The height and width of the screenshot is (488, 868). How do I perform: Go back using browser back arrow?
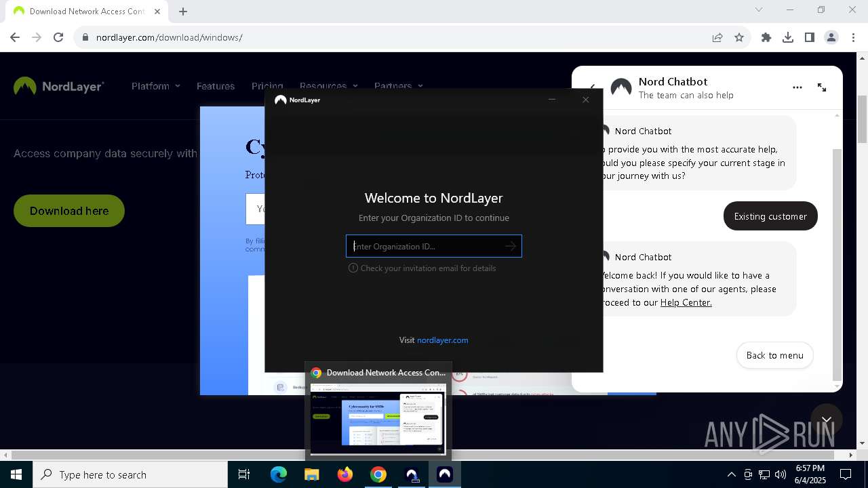pyautogui.click(x=15, y=37)
